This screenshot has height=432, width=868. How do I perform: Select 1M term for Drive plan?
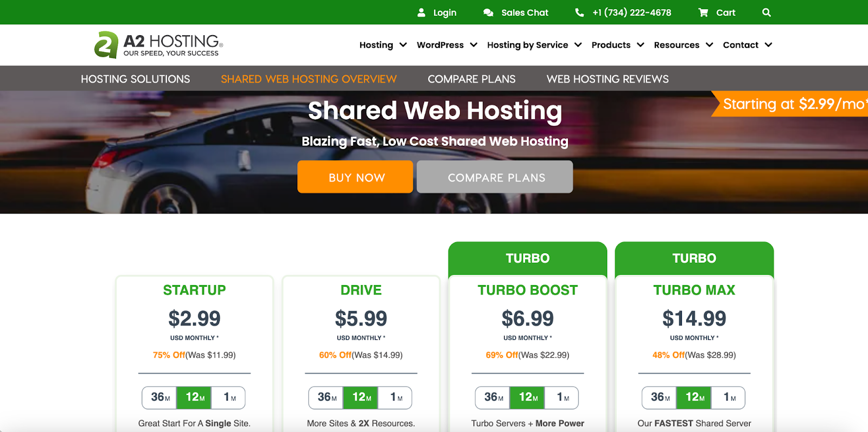pos(395,397)
